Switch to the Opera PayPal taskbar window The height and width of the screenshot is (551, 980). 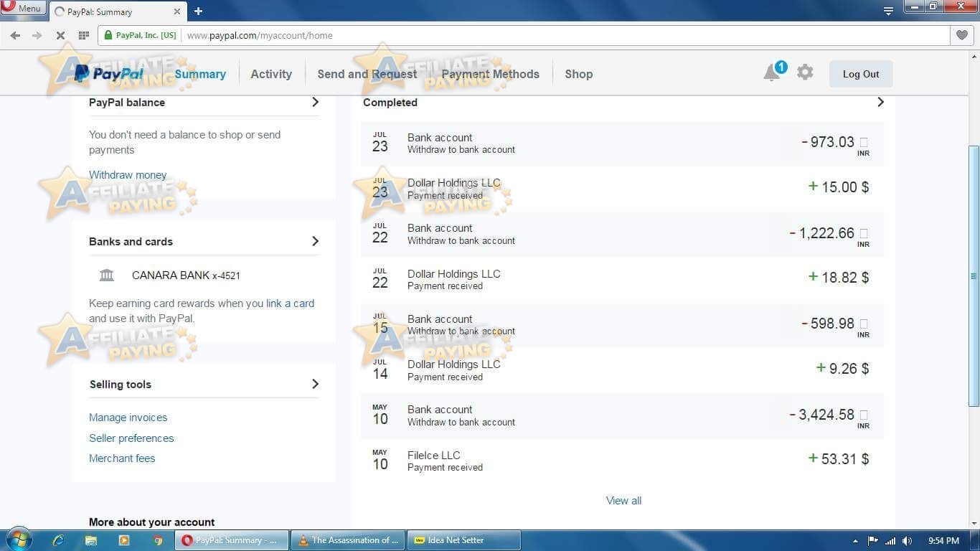coord(232,540)
